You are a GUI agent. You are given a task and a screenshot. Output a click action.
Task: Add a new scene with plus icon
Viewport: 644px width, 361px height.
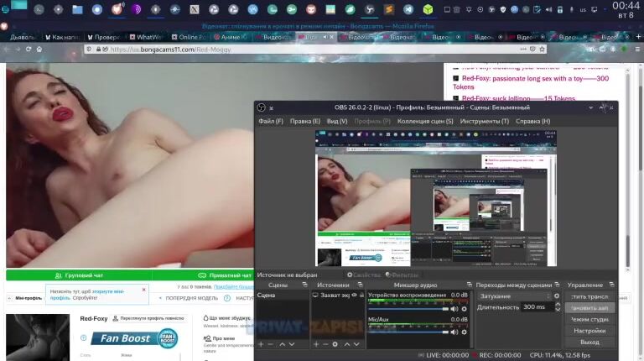point(261,344)
